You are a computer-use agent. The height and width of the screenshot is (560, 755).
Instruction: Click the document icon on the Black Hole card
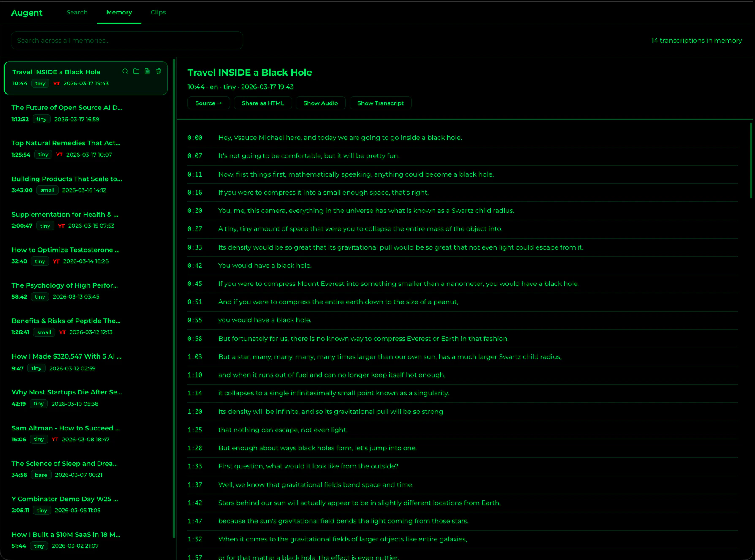click(147, 71)
